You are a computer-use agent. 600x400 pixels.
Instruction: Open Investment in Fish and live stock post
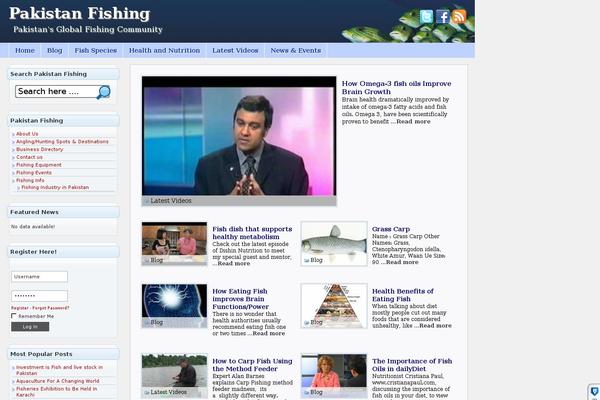pos(59,370)
